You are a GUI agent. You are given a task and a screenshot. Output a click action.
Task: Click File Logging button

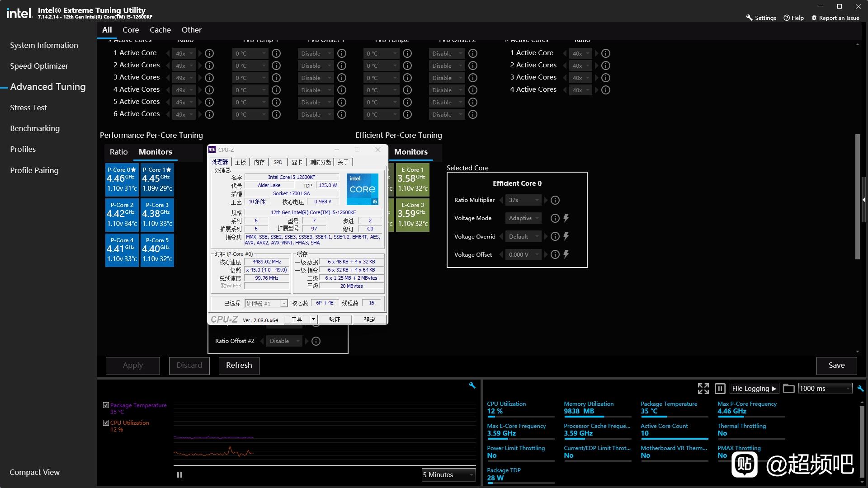coord(755,389)
